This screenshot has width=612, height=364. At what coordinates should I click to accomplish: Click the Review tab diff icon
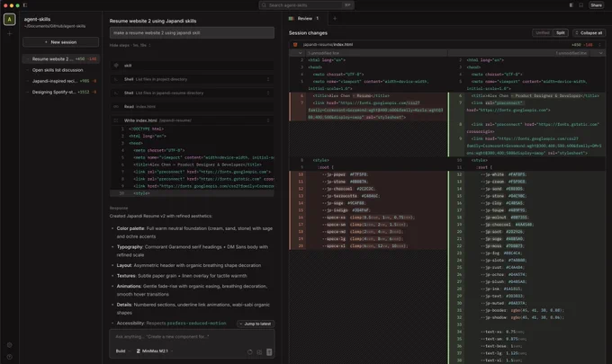[x=292, y=18]
